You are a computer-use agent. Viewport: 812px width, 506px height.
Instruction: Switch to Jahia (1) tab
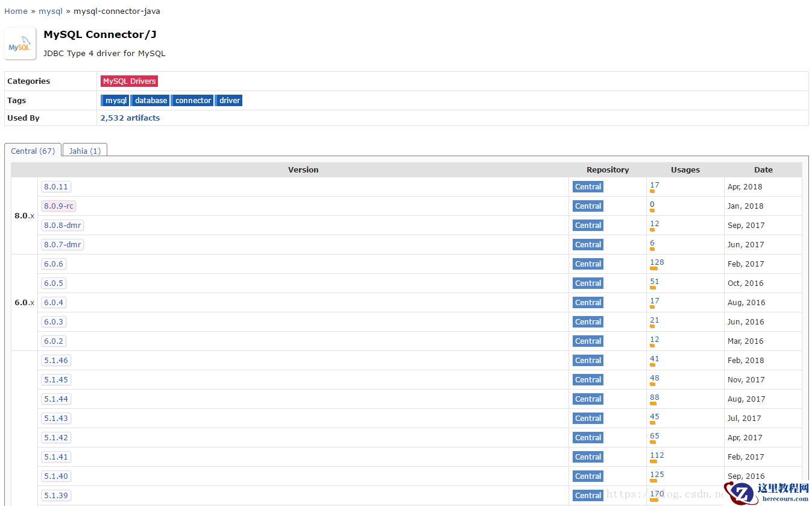click(x=85, y=151)
